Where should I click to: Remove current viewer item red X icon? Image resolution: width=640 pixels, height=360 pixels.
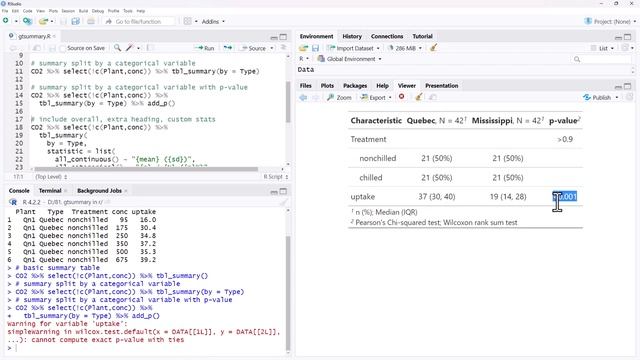point(402,97)
